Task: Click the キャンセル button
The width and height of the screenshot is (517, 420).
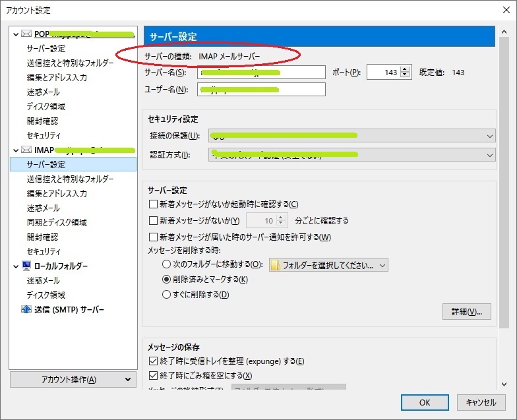Action: pyautogui.click(x=481, y=402)
